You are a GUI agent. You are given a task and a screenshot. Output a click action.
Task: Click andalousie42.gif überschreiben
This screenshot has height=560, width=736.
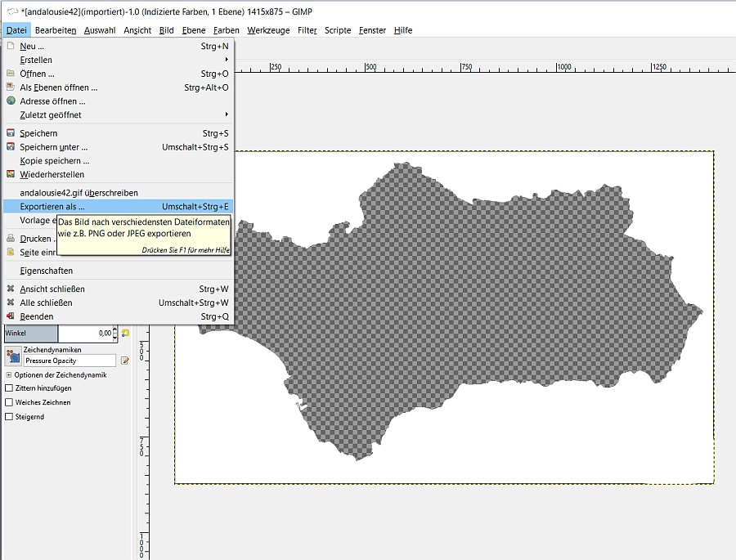79,192
